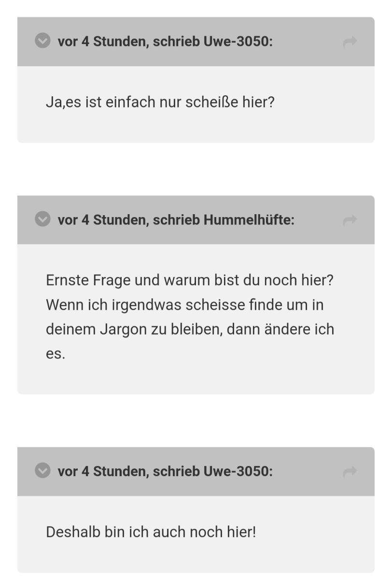
Task: Click the text "Ja,es ist einfach nur scheiße hier?"
Action: tap(160, 102)
